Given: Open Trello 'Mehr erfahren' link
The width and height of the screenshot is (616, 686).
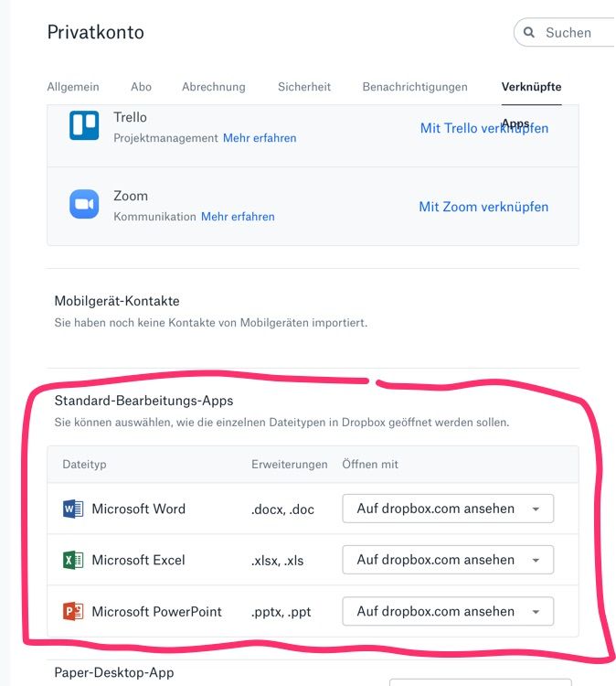Looking at the screenshot, I should pos(260,138).
